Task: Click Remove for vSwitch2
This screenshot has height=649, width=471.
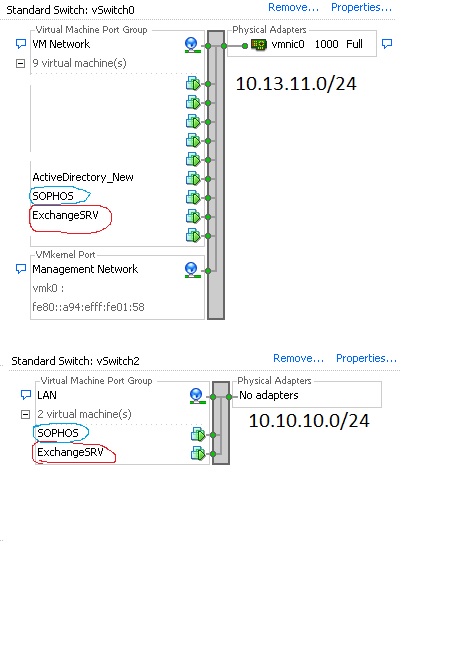Action: [x=298, y=358]
